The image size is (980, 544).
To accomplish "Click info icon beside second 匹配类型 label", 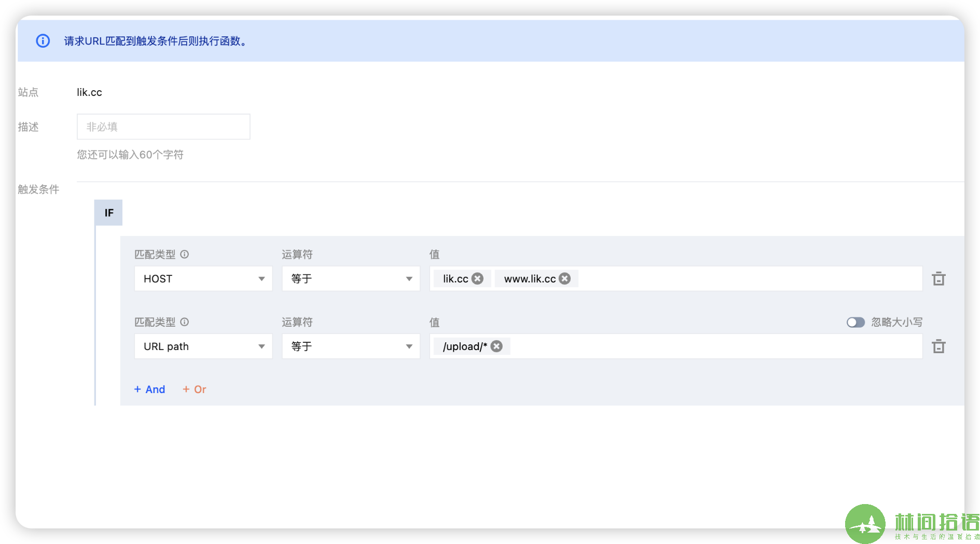I will pyautogui.click(x=184, y=322).
